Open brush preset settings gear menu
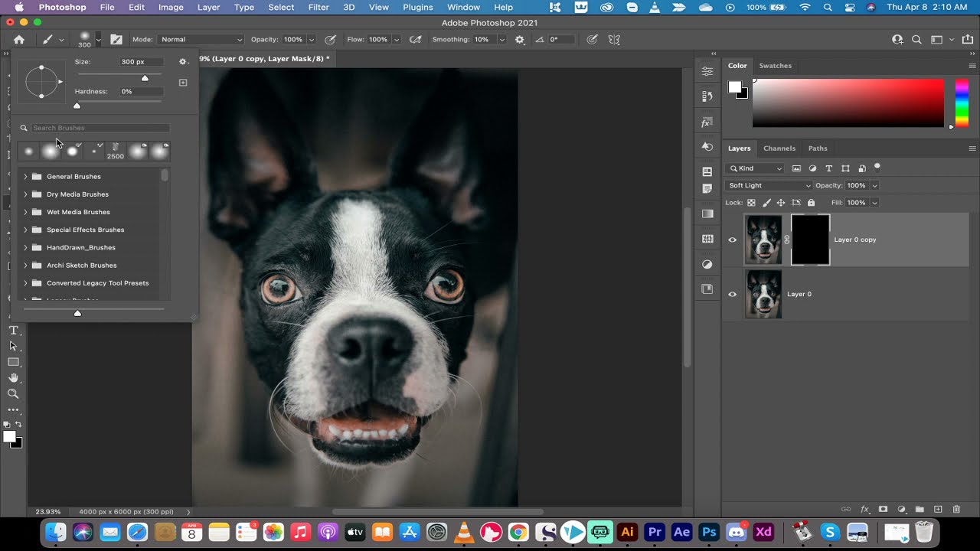The image size is (980, 551). [x=182, y=61]
